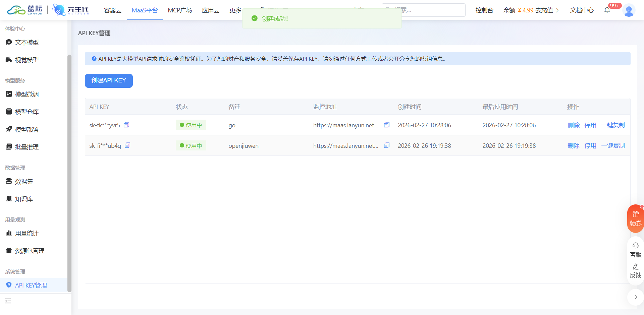Open the 更多 more dropdown menu
644x315 pixels.
click(x=235, y=10)
